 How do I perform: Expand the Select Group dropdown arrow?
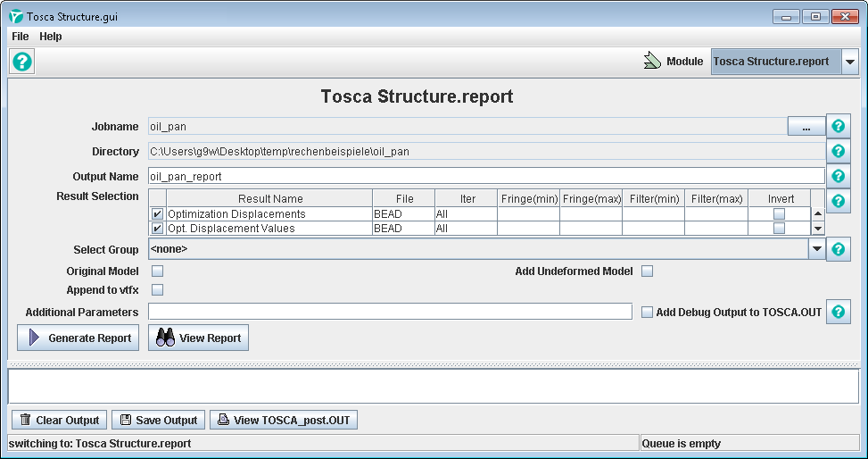tap(817, 249)
